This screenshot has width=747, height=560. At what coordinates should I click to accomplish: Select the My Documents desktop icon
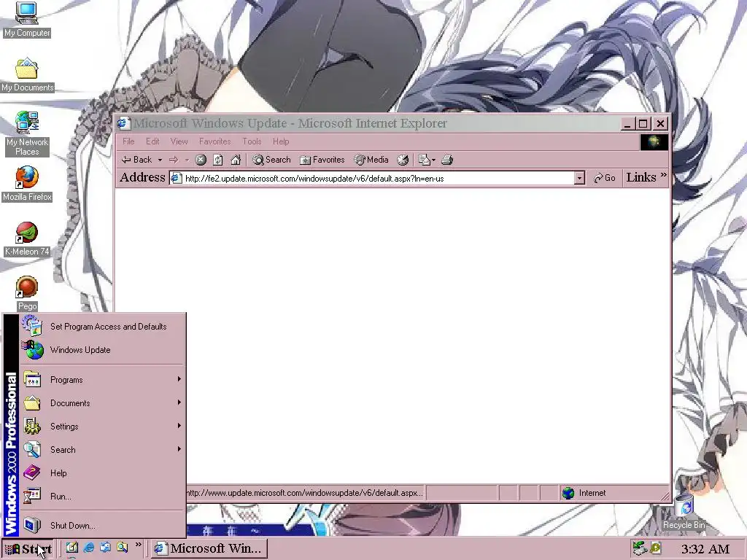click(27, 75)
